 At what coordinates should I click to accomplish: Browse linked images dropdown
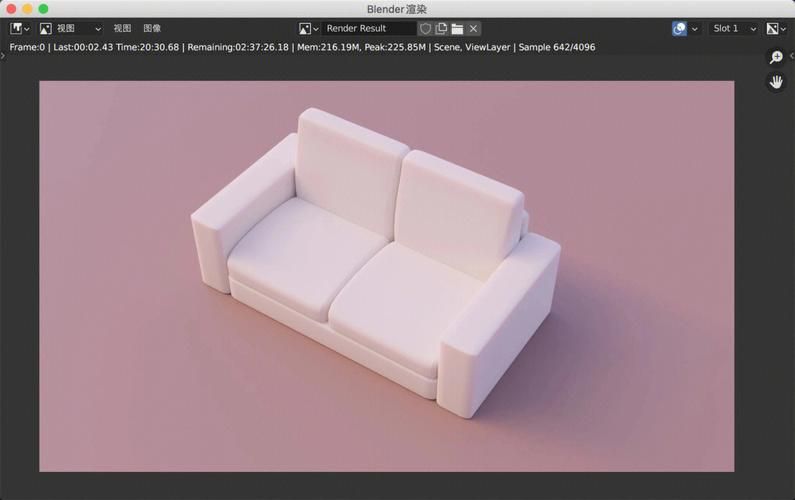[x=308, y=28]
